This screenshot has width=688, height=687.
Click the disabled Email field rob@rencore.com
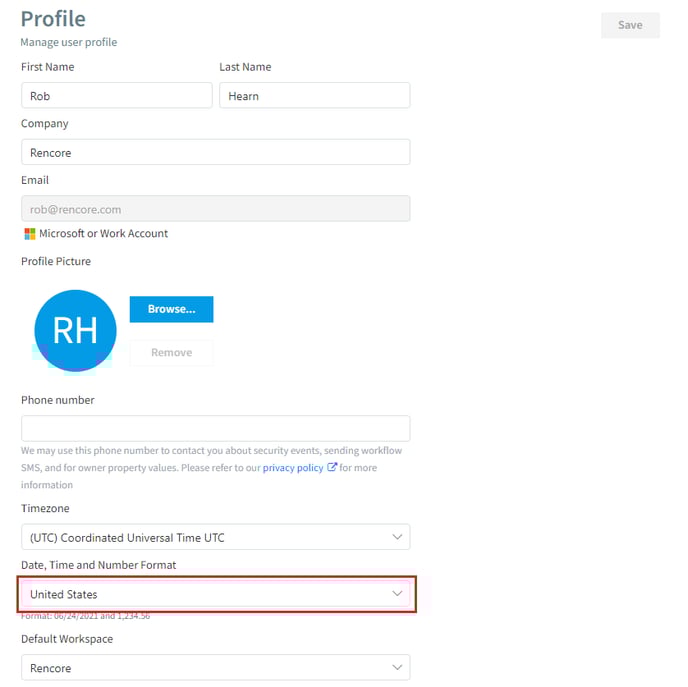(x=215, y=208)
